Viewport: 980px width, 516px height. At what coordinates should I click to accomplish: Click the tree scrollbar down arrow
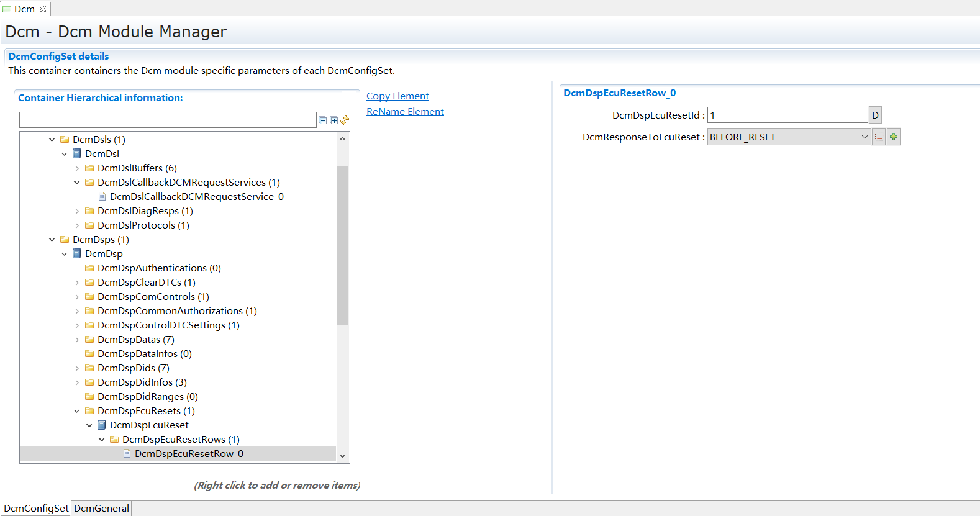pos(342,456)
